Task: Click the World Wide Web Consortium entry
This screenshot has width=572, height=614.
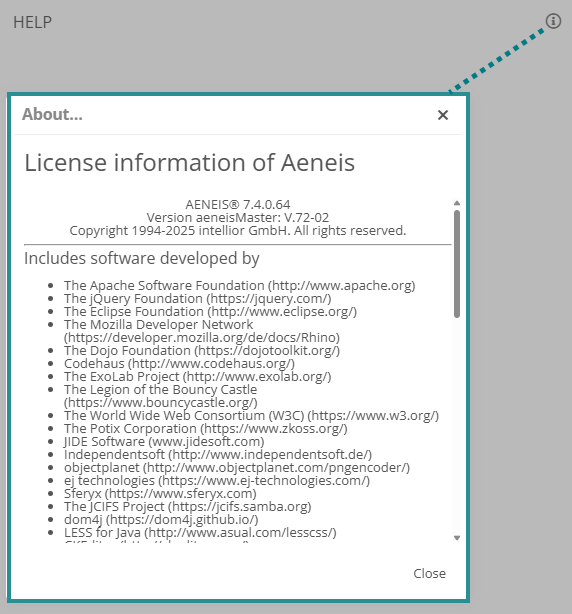Action: click(x=252, y=415)
